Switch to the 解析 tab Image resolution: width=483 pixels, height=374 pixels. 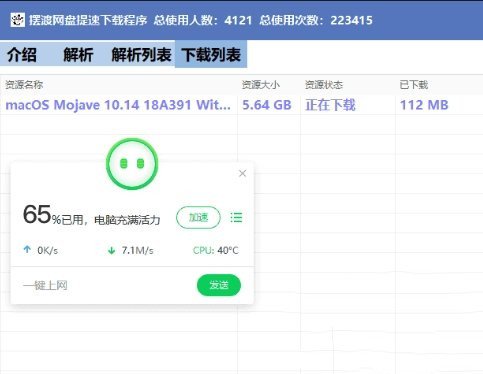pos(78,54)
